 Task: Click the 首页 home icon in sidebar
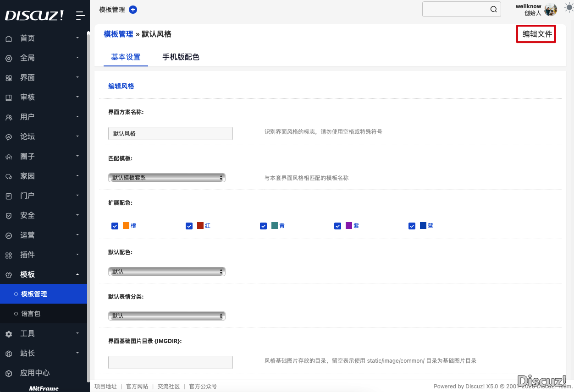[9, 38]
